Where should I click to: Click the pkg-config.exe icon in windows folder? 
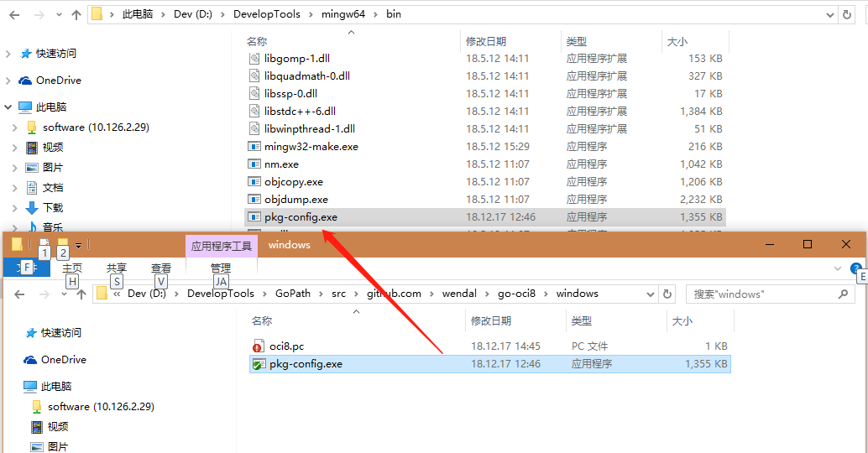click(x=259, y=364)
